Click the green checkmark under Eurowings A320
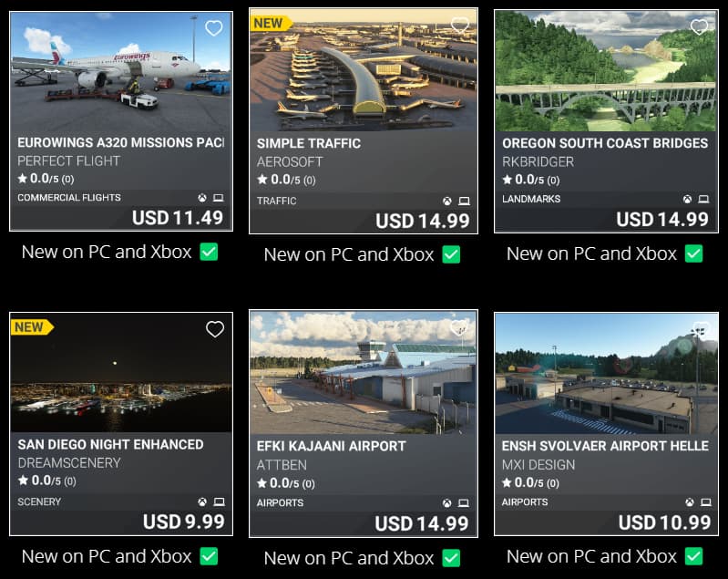728x579 pixels. [x=209, y=252]
